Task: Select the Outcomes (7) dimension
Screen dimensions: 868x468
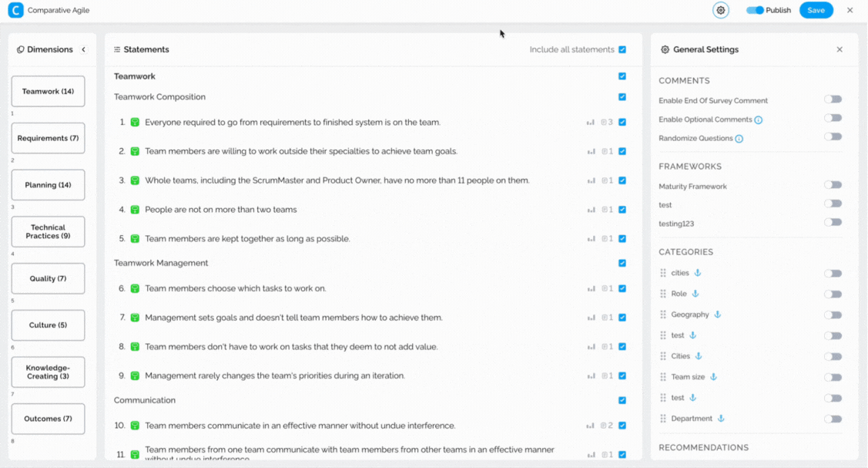Action: pos(48,419)
